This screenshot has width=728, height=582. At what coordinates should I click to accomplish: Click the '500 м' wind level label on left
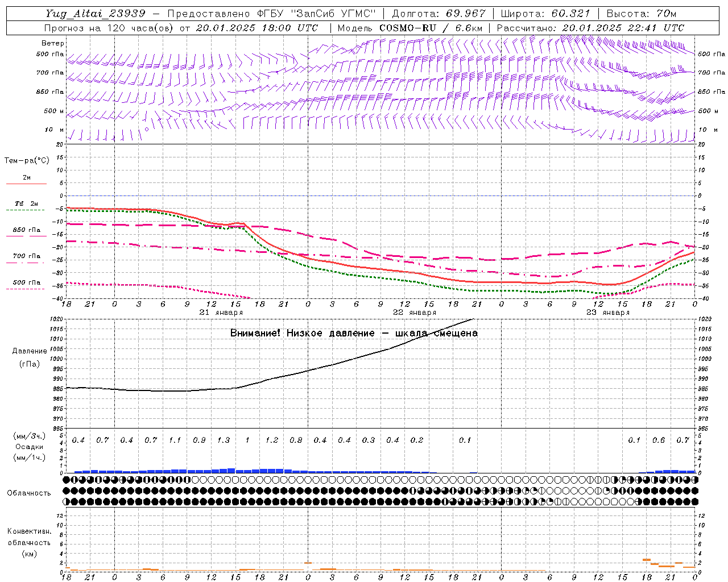[x=55, y=111]
